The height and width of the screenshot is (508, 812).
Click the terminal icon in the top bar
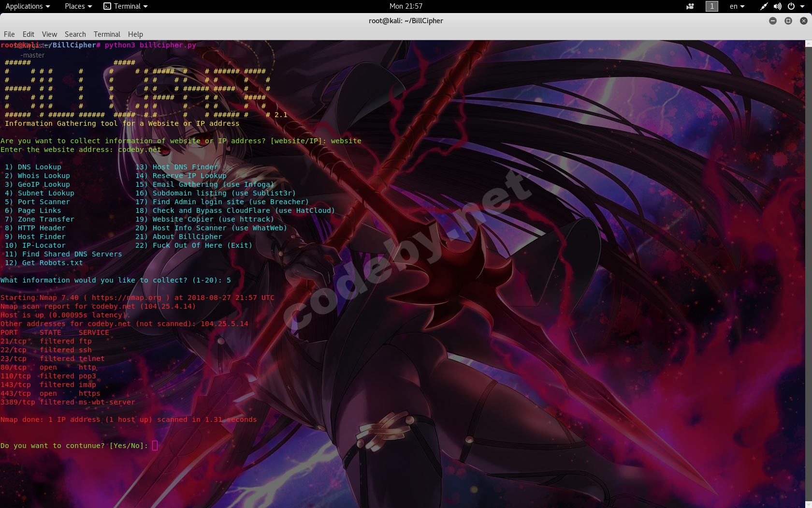[107, 6]
